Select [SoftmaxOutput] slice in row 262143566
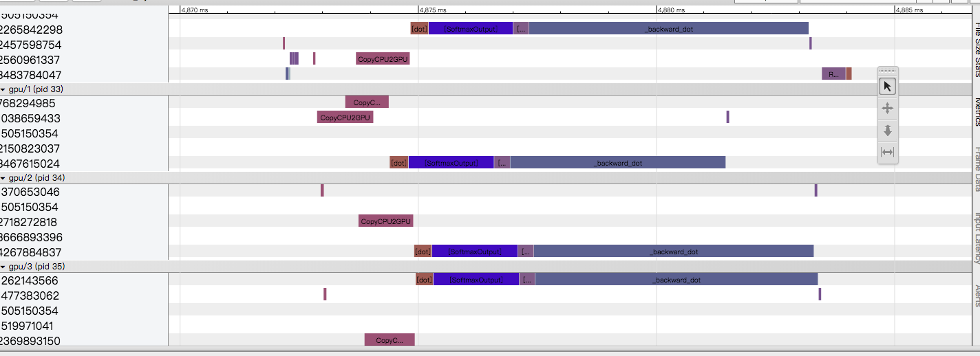This screenshot has width=980, height=356. tap(476, 279)
